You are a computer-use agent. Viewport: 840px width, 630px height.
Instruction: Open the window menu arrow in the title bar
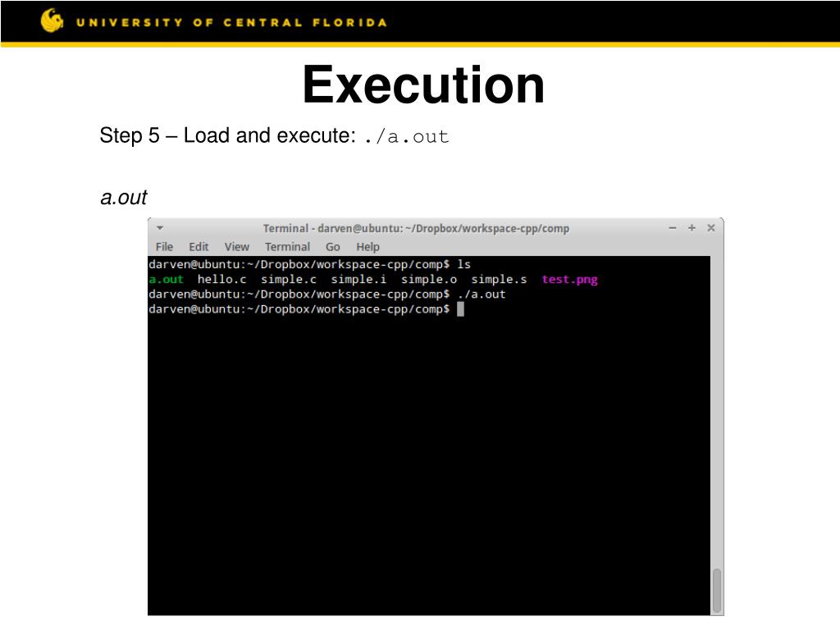[160, 228]
